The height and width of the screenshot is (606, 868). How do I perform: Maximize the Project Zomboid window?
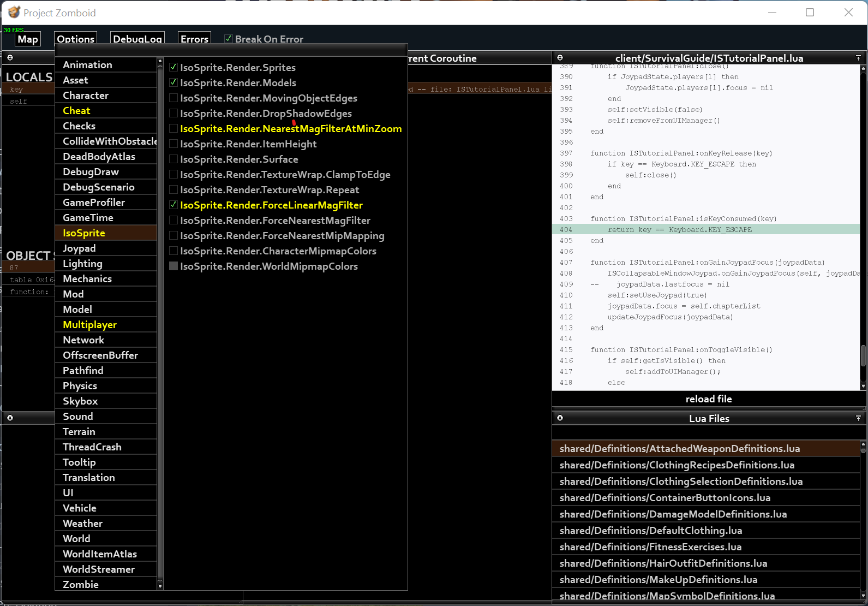click(x=810, y=12)
